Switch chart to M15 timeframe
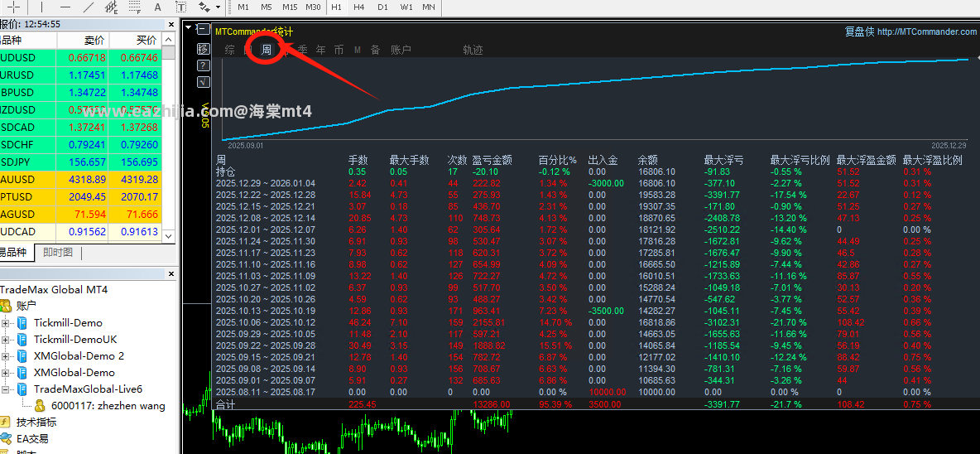Image resolution: width=980 pixels, height=454 pixels. coord(290,7)
